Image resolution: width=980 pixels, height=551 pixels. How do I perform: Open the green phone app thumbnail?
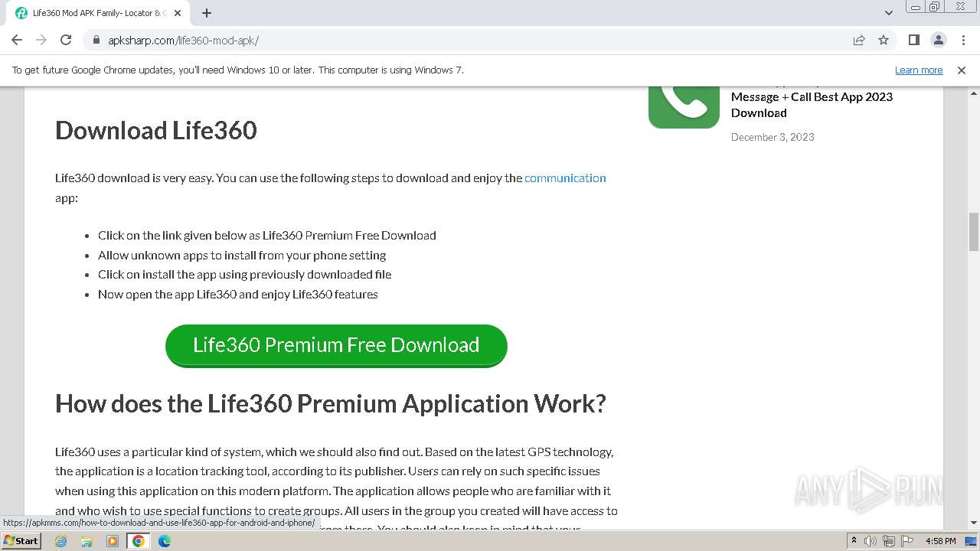click(x=684, y=107)
